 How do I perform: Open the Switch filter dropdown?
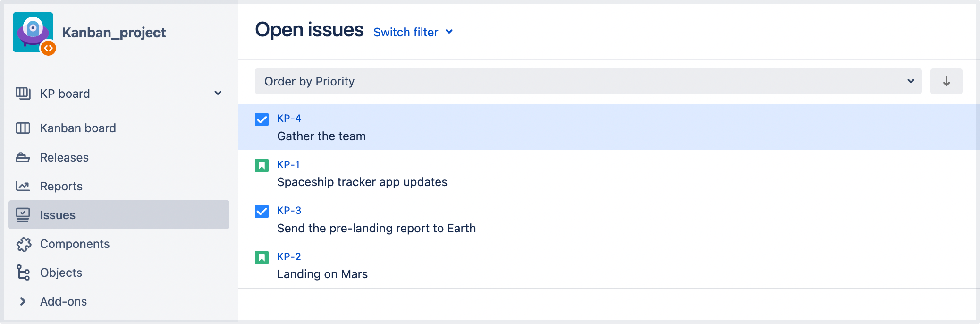413,32
